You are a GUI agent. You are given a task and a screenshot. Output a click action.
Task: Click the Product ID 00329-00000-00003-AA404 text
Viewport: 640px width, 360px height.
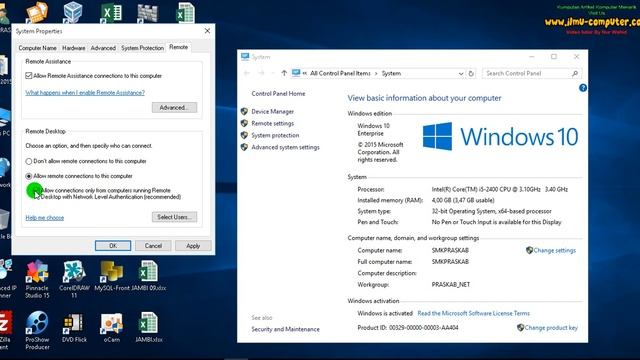tap(408, 327)
